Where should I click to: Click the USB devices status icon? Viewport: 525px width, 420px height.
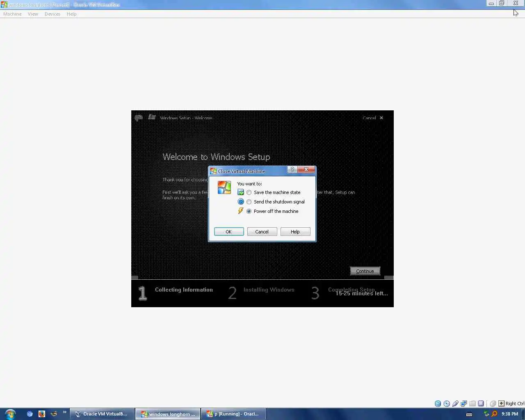coord(455,404)
